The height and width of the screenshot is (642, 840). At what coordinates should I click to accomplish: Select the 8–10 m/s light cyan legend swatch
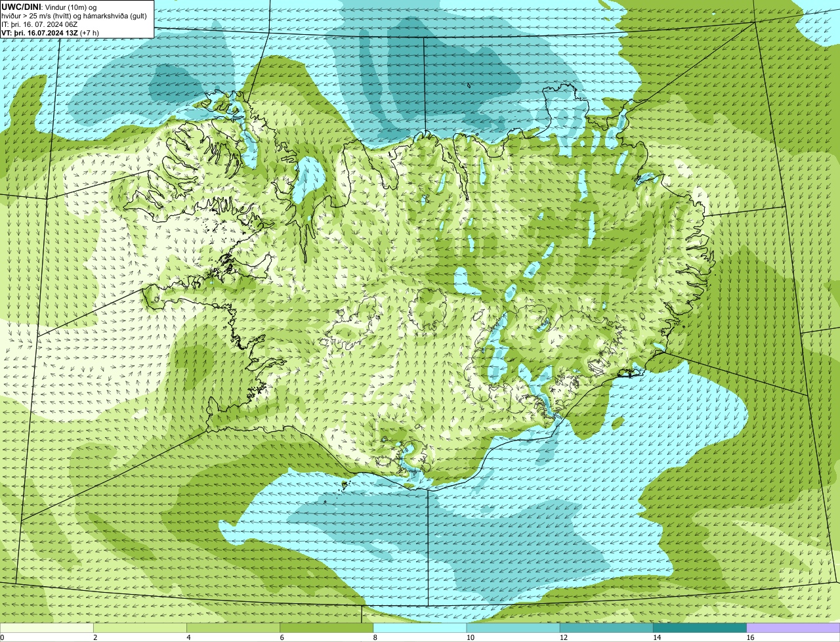[420, 628]
